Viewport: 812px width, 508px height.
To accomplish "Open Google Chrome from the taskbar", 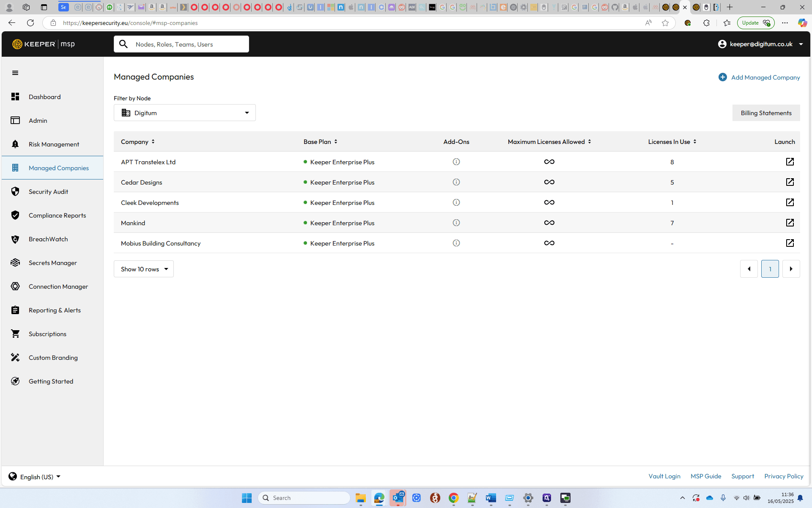I will (x=453, y=498).
